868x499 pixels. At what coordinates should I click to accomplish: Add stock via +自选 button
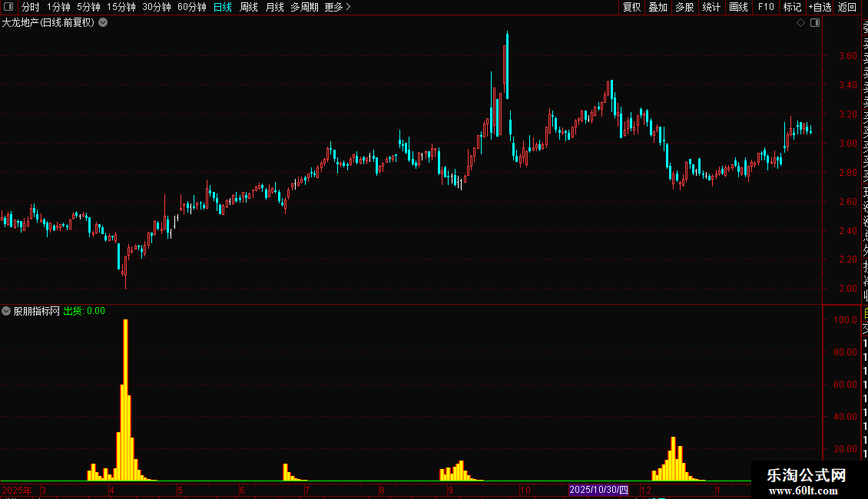[x=820, y=7]
